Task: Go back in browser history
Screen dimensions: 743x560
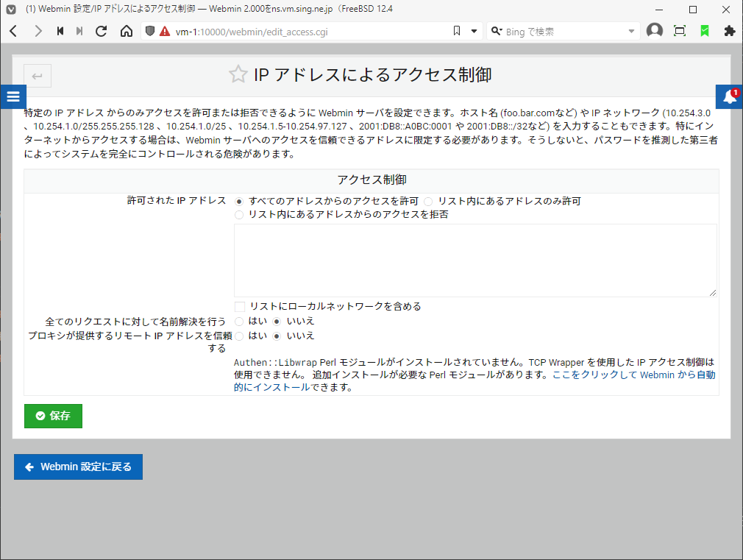Action: [13, 32]
